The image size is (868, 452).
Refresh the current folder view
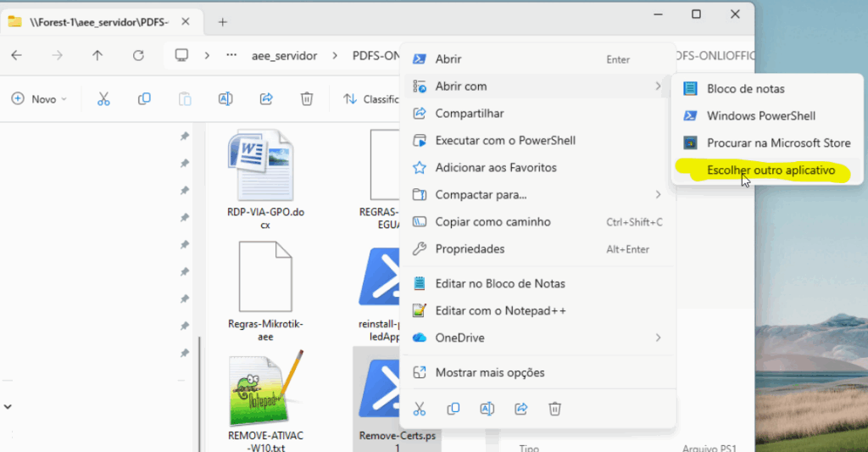[138, 56]
